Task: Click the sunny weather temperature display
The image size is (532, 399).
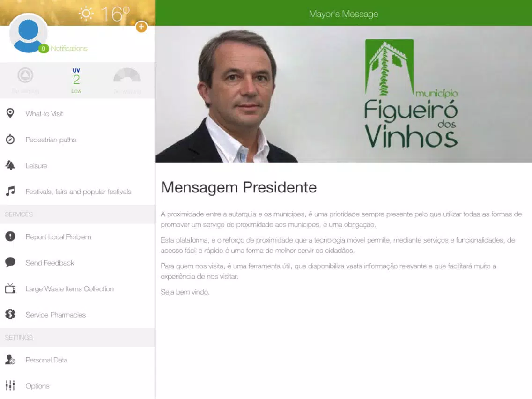Action: pyautogui.click(x=104, y=14)
